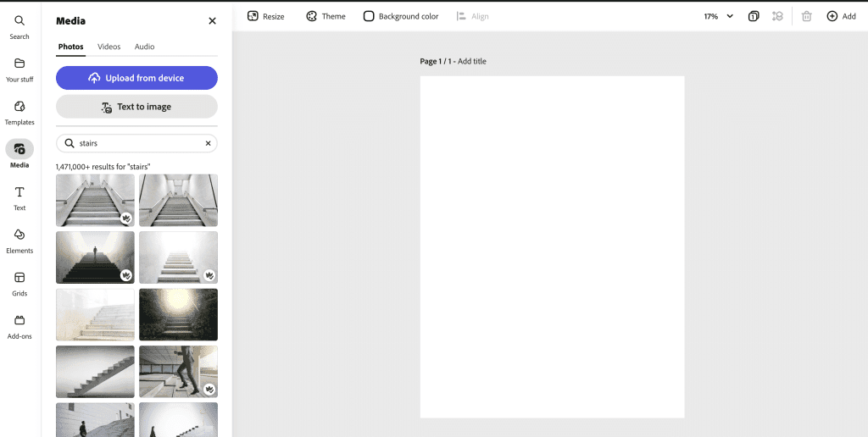The image size is (868, 437).
Task: Select first premium white staircase photo
Action: tap(95, 200)
